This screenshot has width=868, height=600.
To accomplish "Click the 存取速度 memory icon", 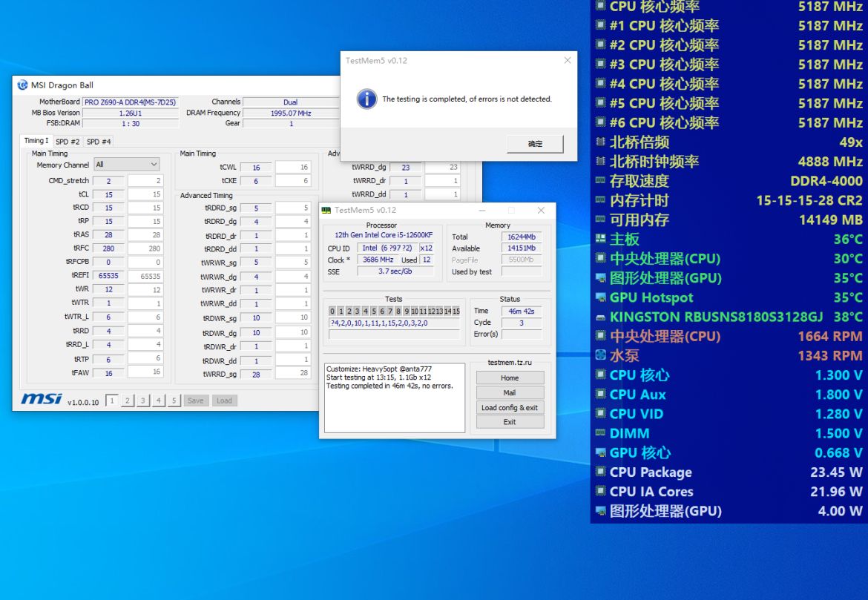I will point(600,180).
